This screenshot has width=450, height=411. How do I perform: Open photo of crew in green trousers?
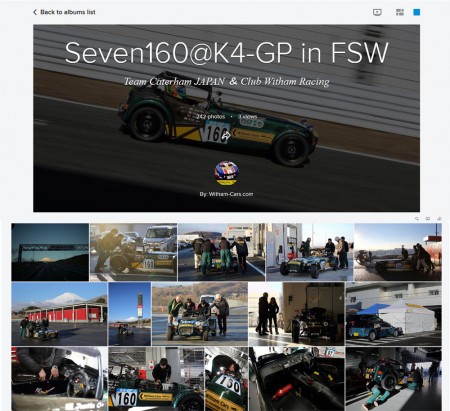point(221,252)
